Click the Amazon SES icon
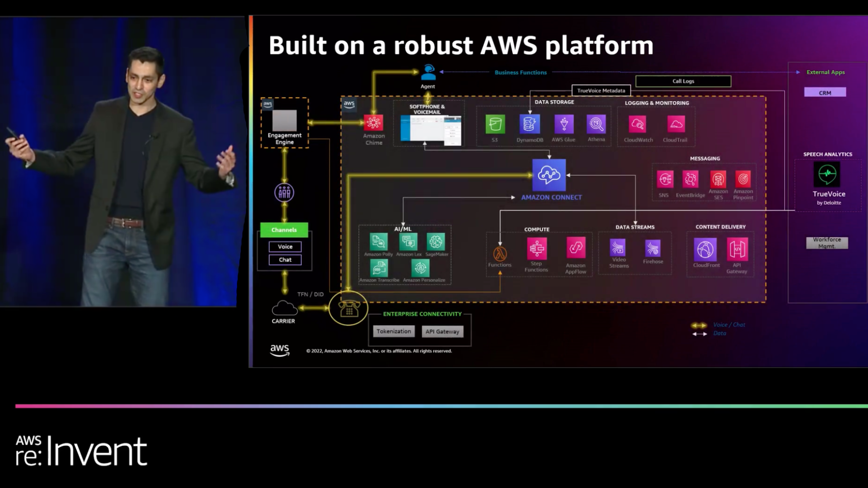The height and width of the screenshot is (488, 868). 718,179
